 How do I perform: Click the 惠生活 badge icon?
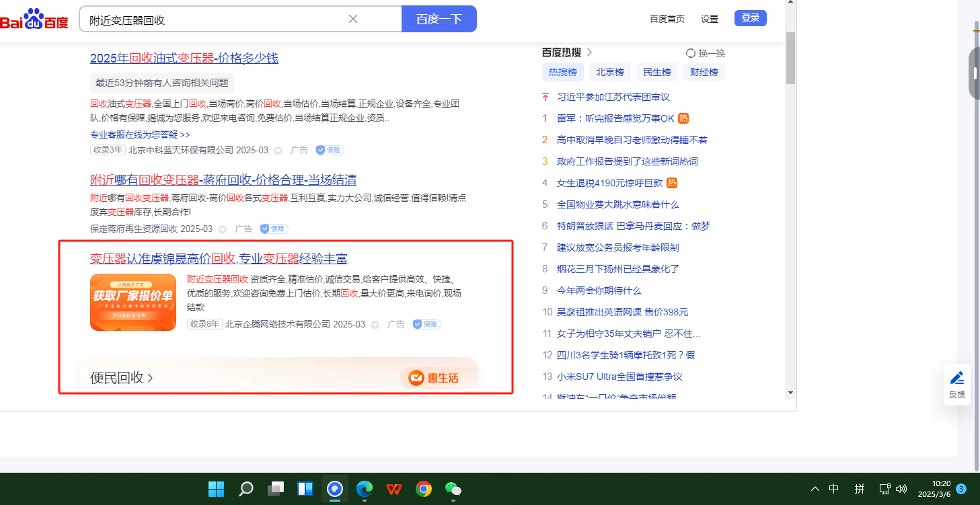click(x=434, y=379)
